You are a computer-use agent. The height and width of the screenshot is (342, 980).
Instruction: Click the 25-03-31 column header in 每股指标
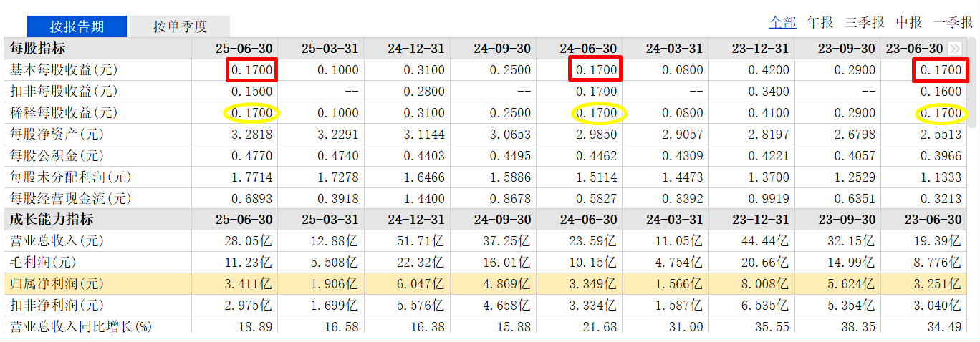pyautogui.click(x=330, y=49)
